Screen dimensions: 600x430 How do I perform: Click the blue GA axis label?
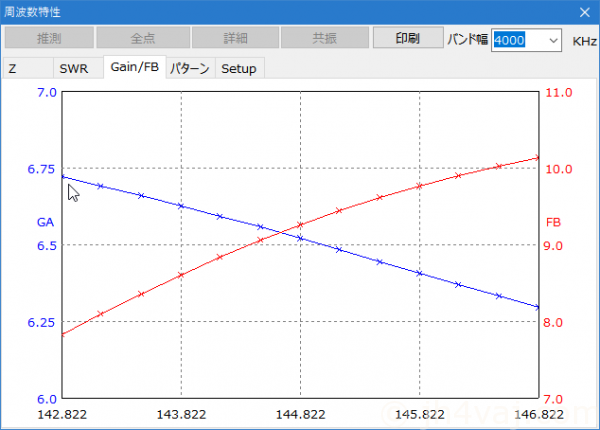[45, 221]
